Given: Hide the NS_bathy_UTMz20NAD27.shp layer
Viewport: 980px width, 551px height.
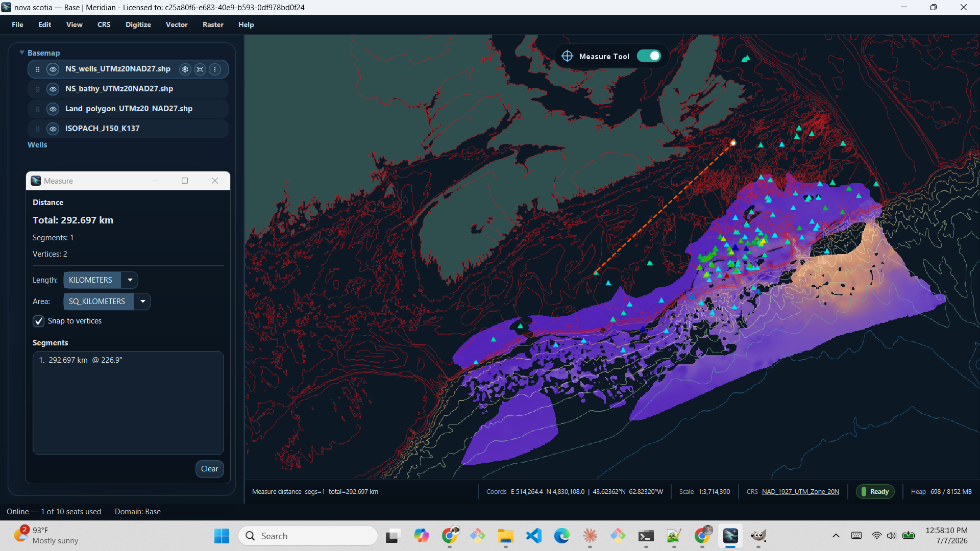Looking at the screenshot, I should point(53,89).
